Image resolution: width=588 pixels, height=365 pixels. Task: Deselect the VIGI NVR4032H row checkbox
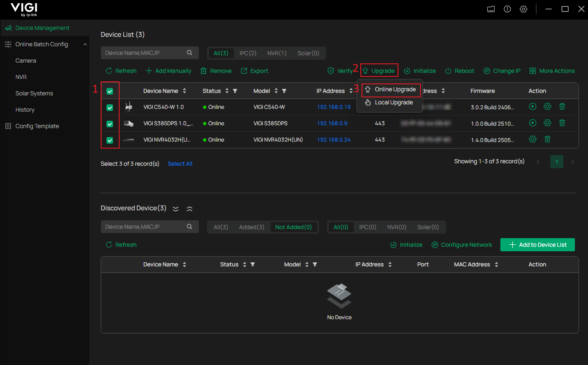pyautogui.click(x=110, y=140)
